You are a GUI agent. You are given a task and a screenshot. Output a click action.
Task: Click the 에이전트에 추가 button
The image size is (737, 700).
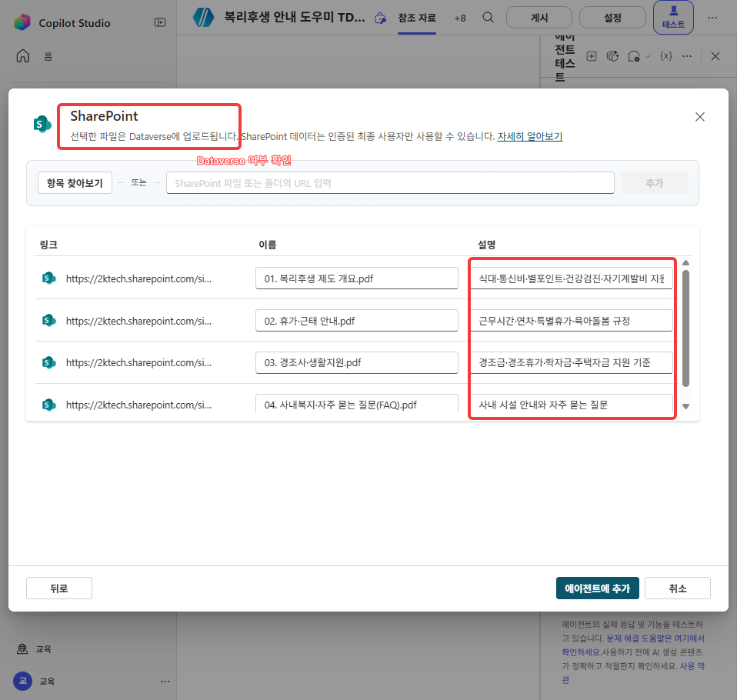pos(598,588)
